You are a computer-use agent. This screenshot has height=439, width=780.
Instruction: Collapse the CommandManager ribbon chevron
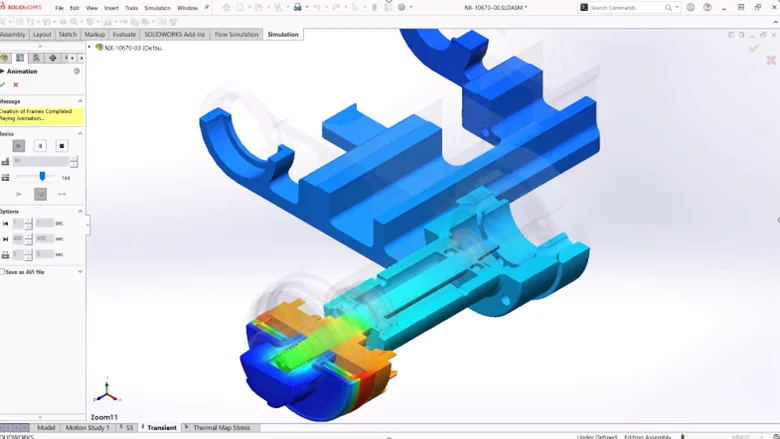[x=775, y=22]
